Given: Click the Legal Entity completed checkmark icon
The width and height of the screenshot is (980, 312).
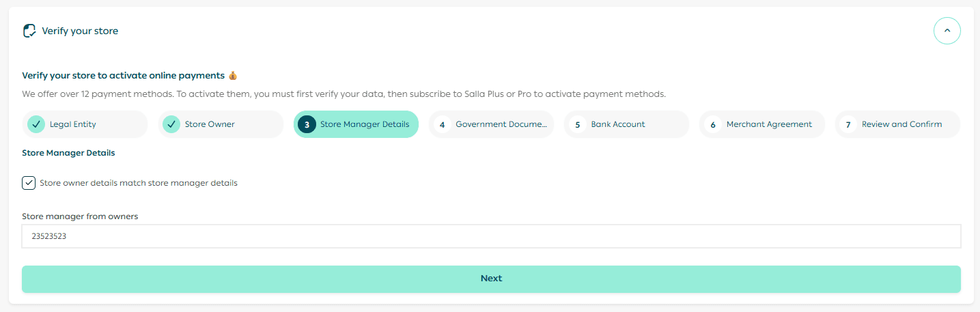Looking at the screenshot, I should [x=36, y=124].
